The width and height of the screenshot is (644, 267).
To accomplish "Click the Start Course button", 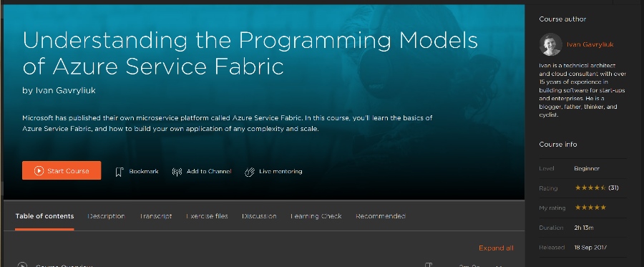I will tap(62, 170).
